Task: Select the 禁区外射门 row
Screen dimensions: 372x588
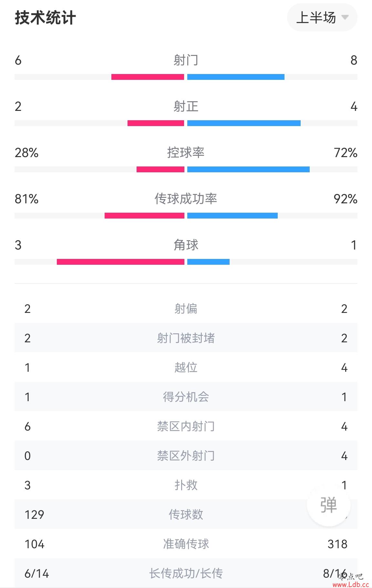Action: 186,455
